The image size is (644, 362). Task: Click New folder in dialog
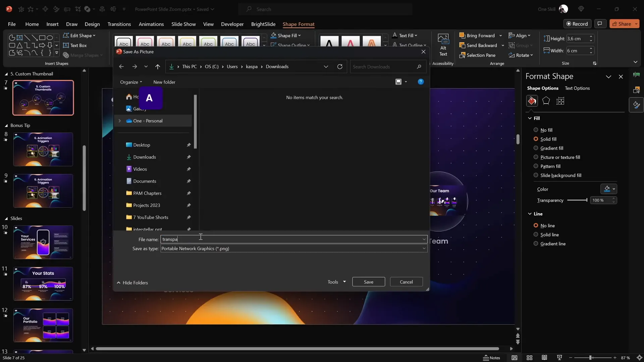coord(164,82)
